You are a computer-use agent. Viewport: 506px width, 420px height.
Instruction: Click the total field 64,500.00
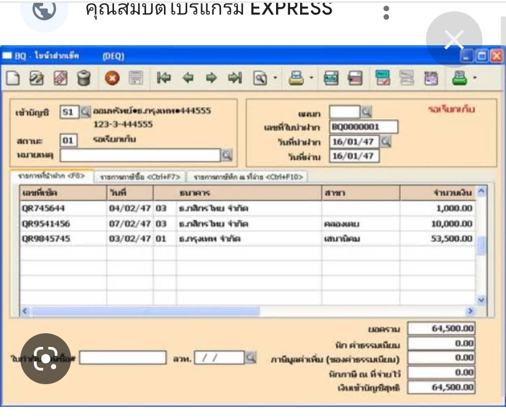[x=441, y=329]
